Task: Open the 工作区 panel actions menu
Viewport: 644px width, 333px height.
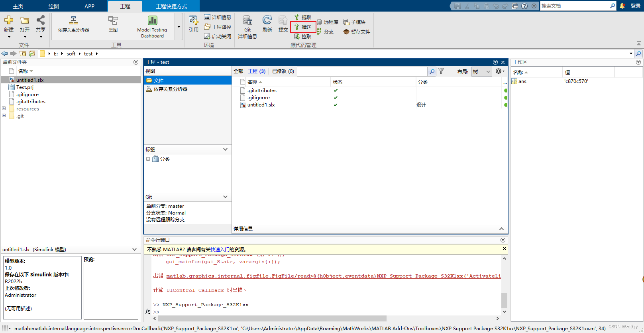Action: point(638,62)
